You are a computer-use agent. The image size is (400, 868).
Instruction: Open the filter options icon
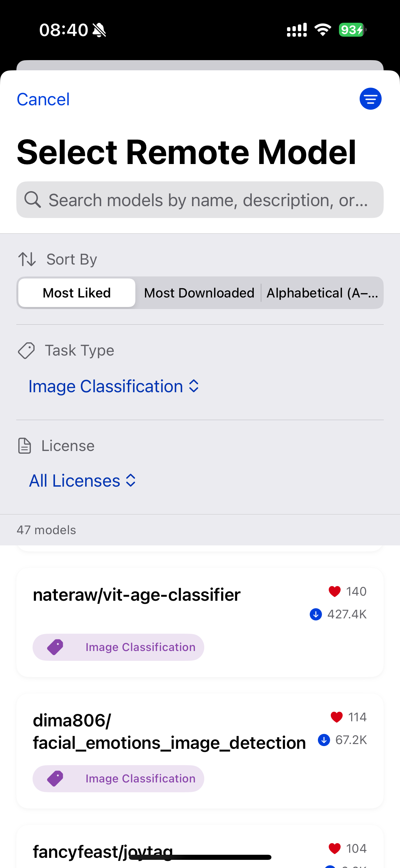click(370, 98)
